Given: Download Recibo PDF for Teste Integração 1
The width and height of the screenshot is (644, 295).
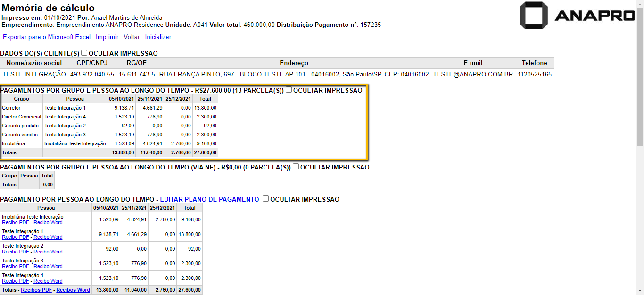Looking at the screenshot, I should (16, 237).
